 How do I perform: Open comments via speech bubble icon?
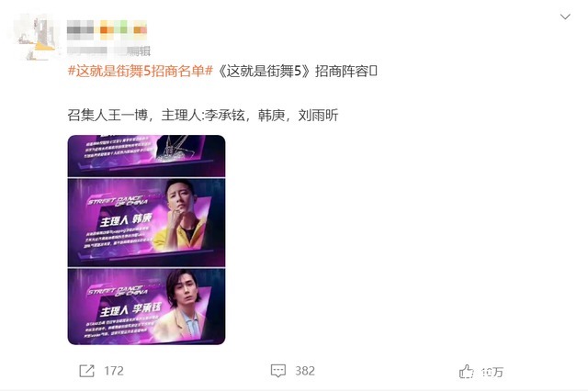coord(278,371)
